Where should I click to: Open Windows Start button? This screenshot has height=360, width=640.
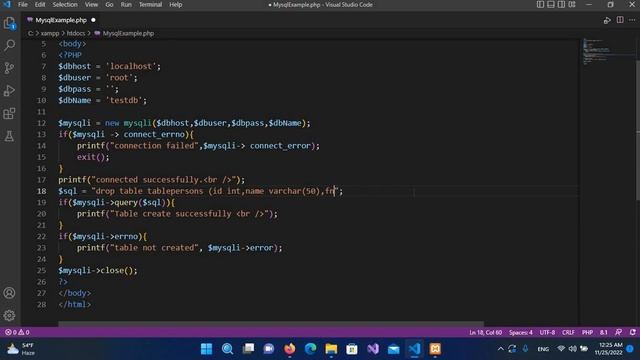coord(207,349)
